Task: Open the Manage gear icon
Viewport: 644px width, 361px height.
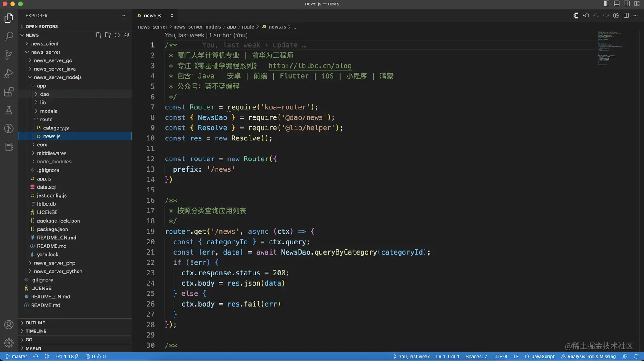Action: coord(9,343)
